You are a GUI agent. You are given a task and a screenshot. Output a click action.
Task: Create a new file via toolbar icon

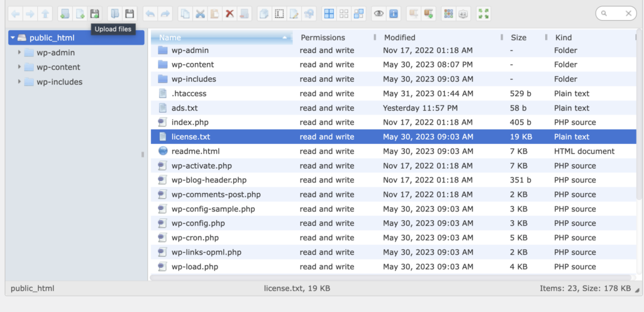[80, 14]
